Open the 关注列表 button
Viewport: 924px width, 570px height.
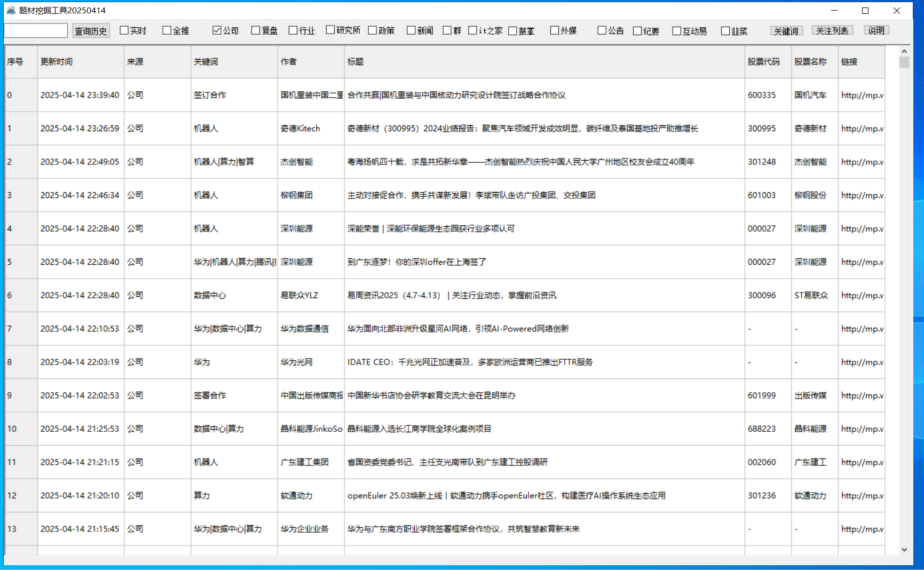point(832,30)
